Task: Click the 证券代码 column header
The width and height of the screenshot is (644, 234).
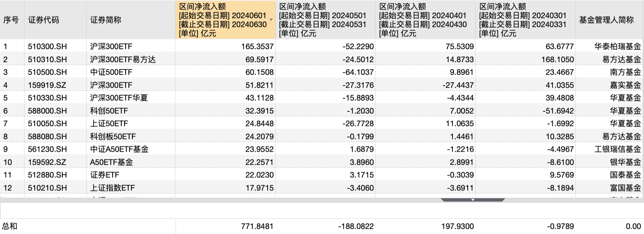Action: tap(44, 20)
